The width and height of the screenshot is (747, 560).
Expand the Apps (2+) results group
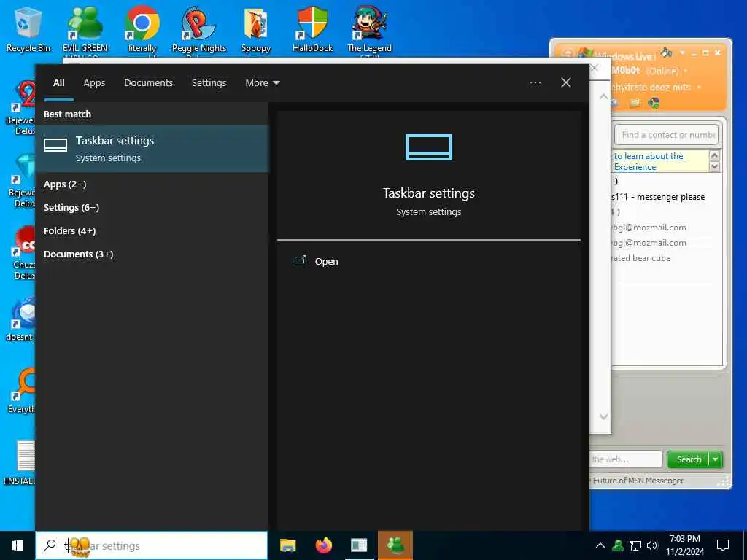tap(65, 184)
